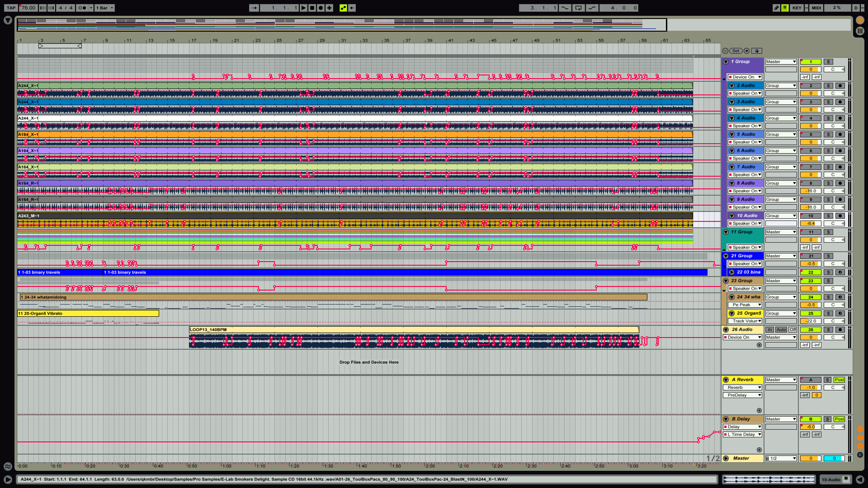The image size is (868, 488).
Task: Click the TAP tempo button
Action: (x=11, y=8)
